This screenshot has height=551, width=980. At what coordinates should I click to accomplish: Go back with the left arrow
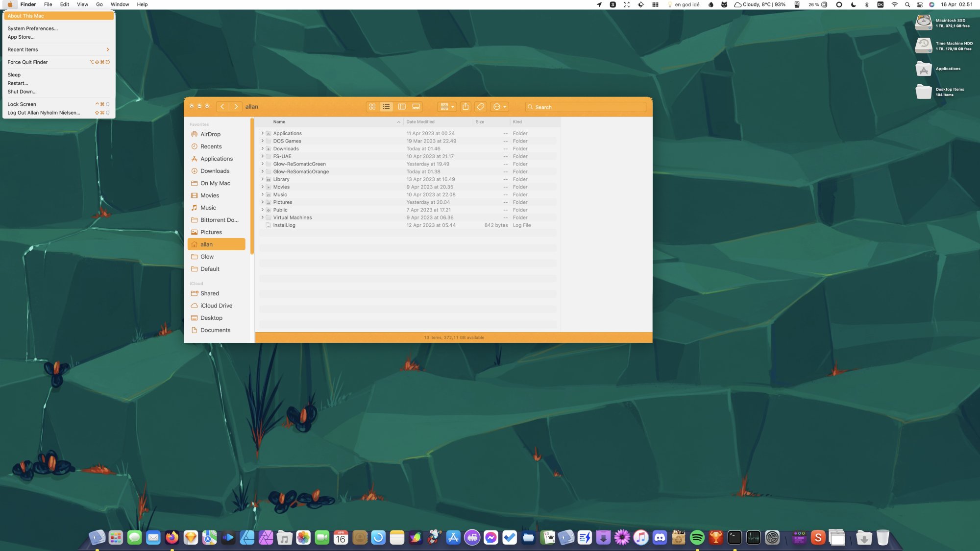click(222, 107)
